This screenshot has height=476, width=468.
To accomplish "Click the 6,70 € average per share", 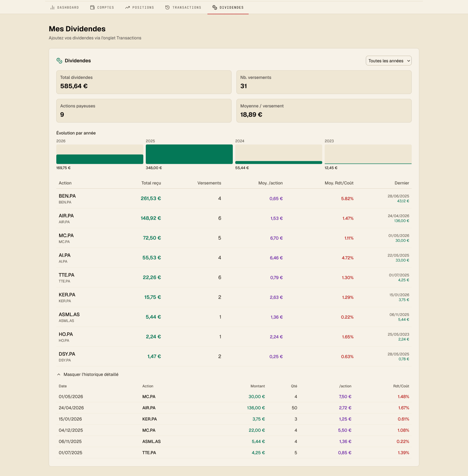I will pos(276,238).
